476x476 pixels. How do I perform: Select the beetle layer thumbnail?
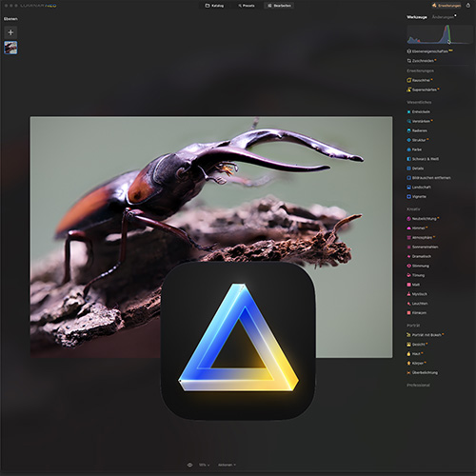[10, 48]
